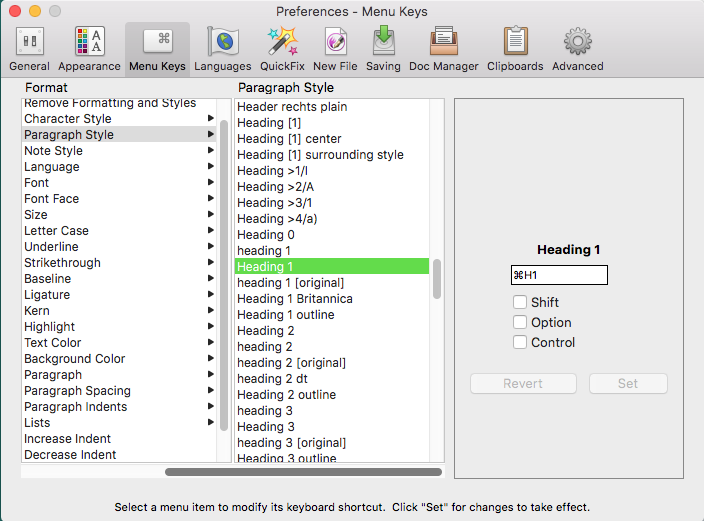Click the Revert button
The height and width of the screenshot is (521, 704).
523,383
